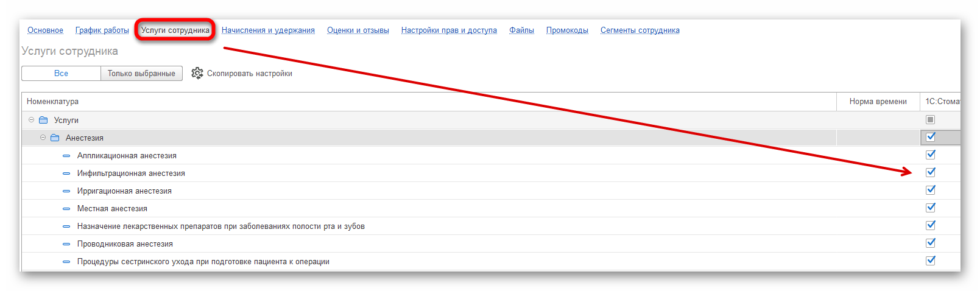This screenshot has height=291, width=980.
Task: Click the gear icon for copy settings
Action: 197,73
